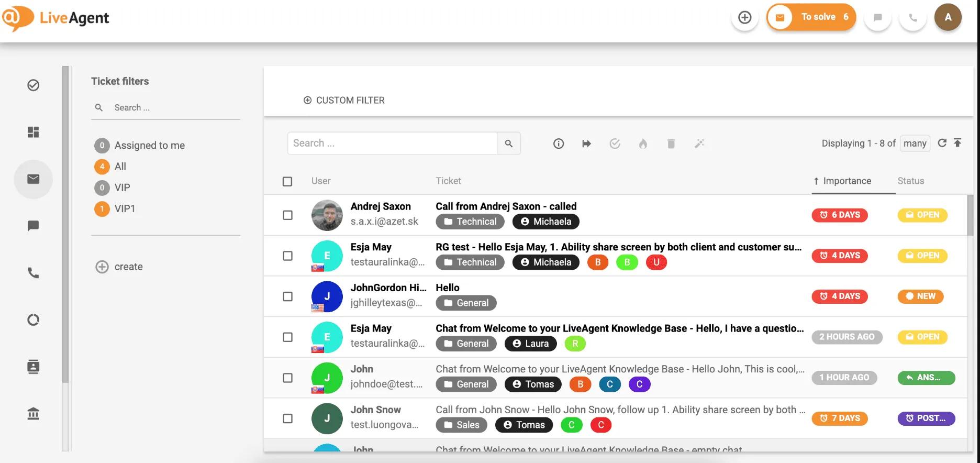Image resolution: width=980 pixels, height=463 pixels.
Task: Click the flame spam icon in toolbar
Action: (x=643, y=144)
